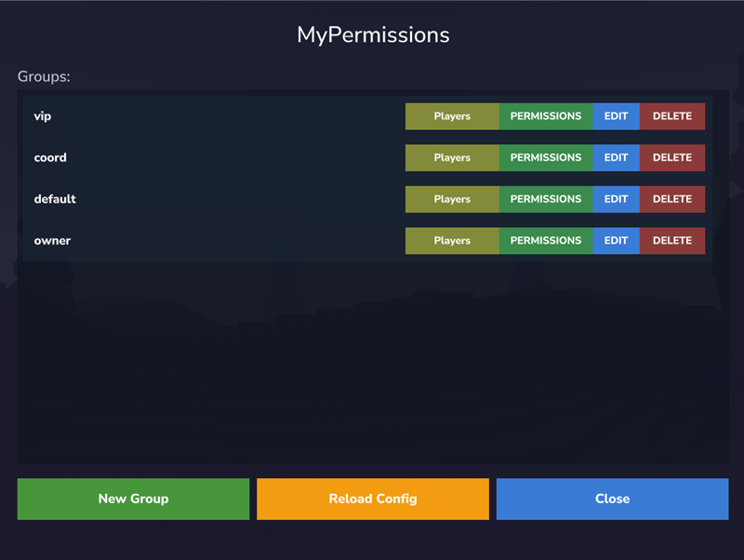
Task: Edit the vip group
Action: pyautogui.click(x=616, y=116)
